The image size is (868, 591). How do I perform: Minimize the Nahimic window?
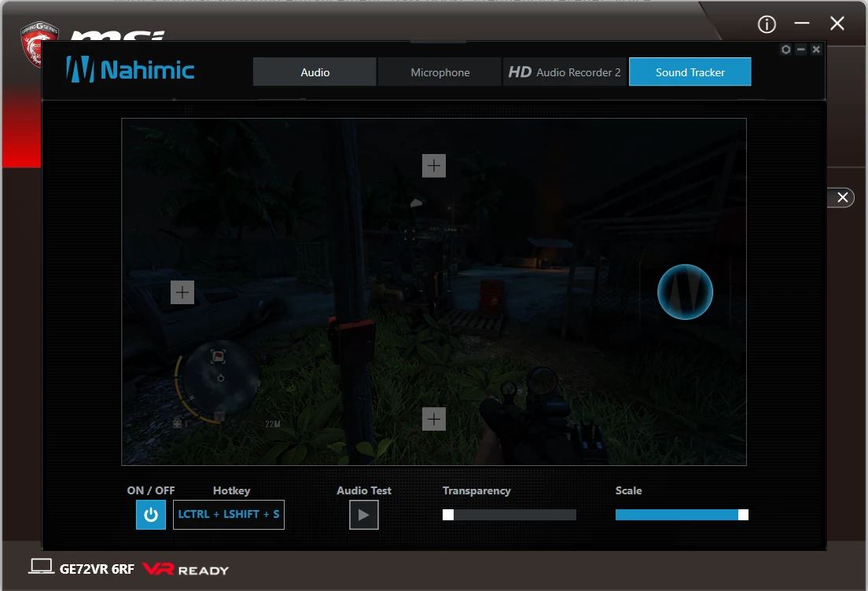click(x=800, y=50)
